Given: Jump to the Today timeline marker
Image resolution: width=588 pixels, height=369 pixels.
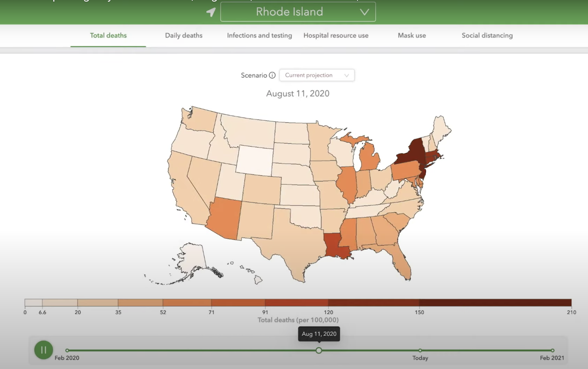Looking at the screenshot, I should click(x=420, y=350).
